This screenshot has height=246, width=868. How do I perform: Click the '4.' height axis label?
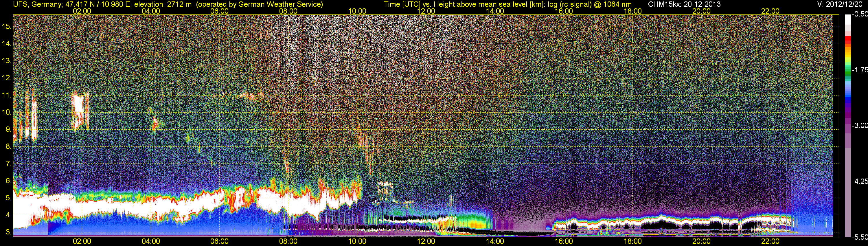pyautogui.click(x=8, y=215)
